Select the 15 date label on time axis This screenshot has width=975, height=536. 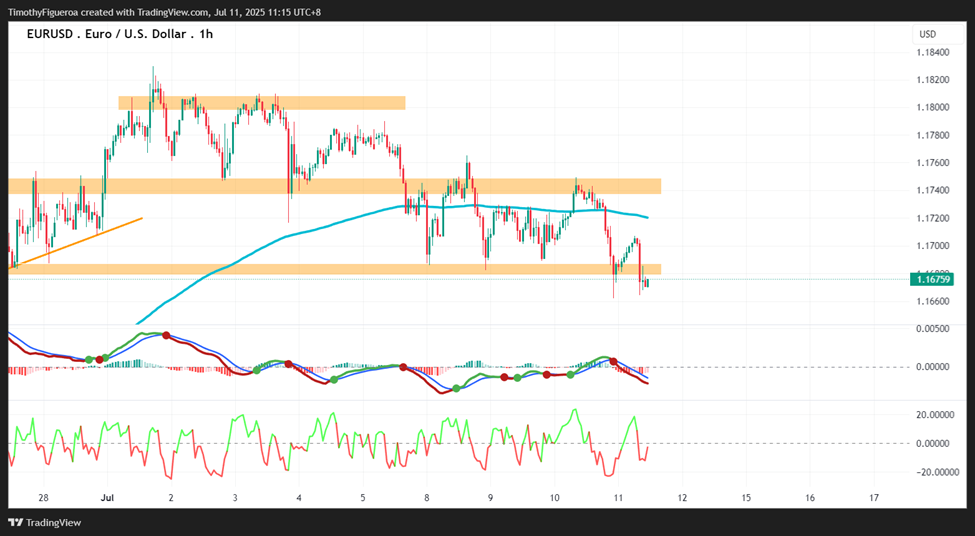[x=746, y=498]
